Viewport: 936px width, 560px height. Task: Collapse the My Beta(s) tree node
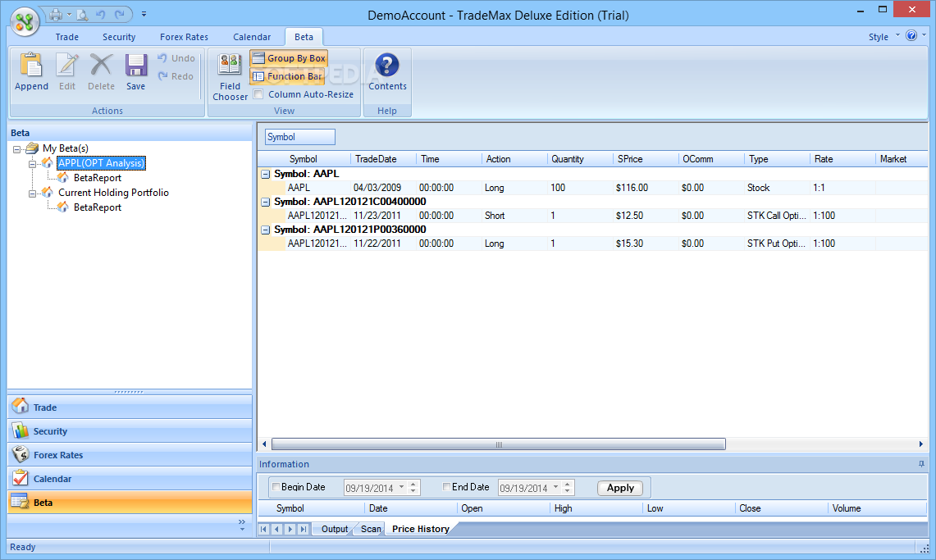click(16, 149)
